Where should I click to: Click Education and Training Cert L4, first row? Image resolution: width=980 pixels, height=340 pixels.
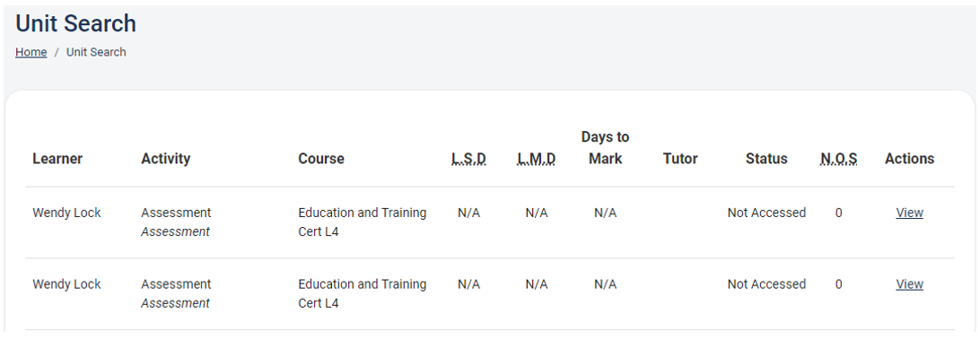coord(363,222)
